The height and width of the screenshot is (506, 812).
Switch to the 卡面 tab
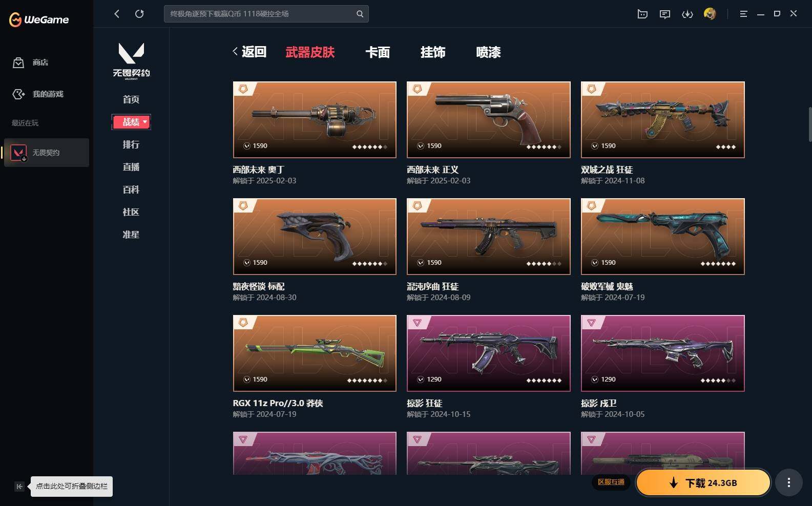pyautogui.click(x=378, y=52)
